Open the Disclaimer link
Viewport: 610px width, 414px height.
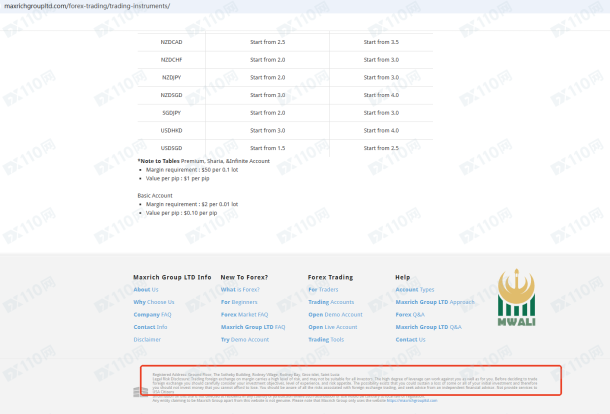coord(147,339)
